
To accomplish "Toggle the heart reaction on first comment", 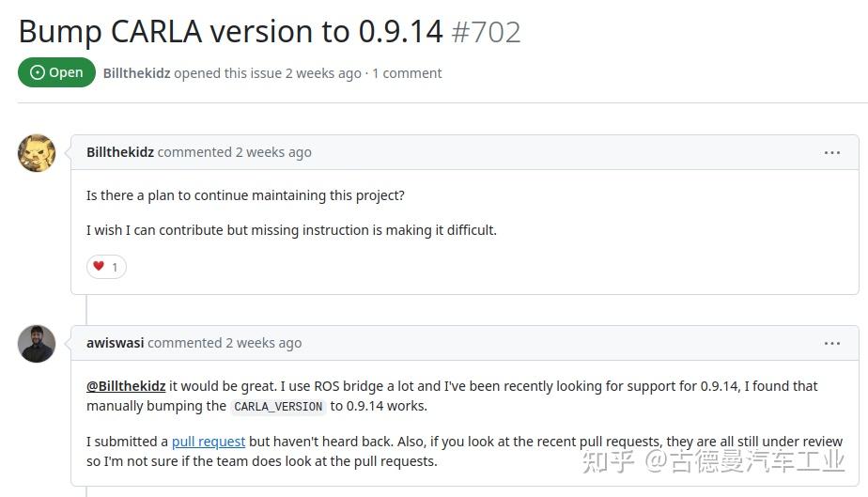I will click(x=106, y=267).
